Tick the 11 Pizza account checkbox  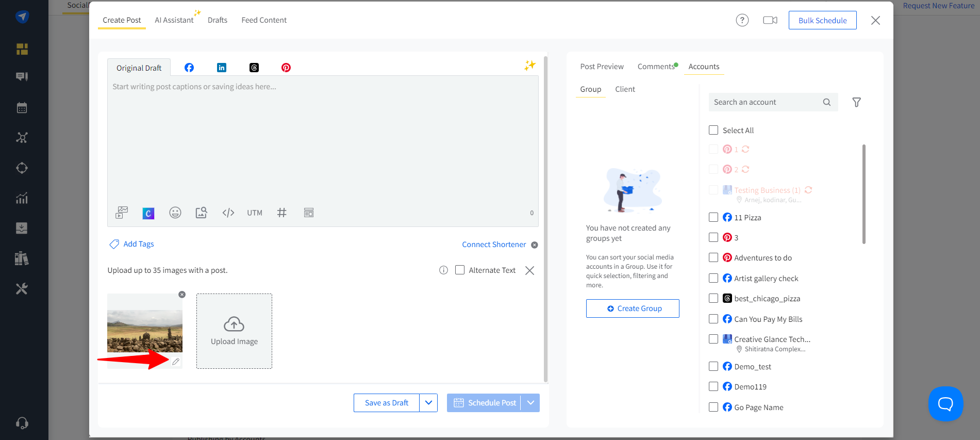click(x=713, y=217)
